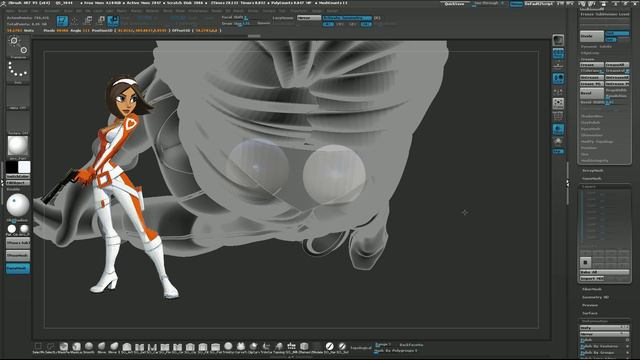Select the SelectLasso brush in bottom shelf

click(51, 347)
